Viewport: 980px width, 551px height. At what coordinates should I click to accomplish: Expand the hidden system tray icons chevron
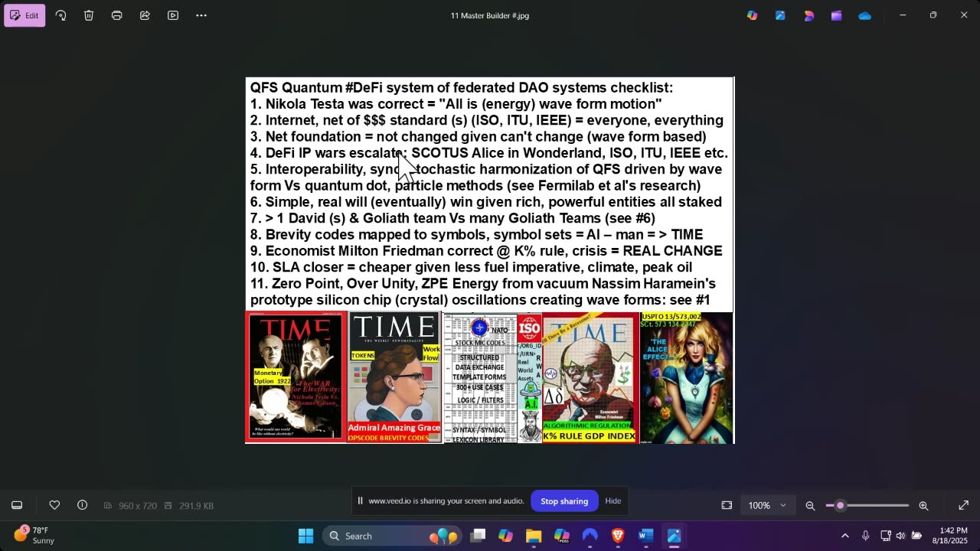[x=844, y=536]
